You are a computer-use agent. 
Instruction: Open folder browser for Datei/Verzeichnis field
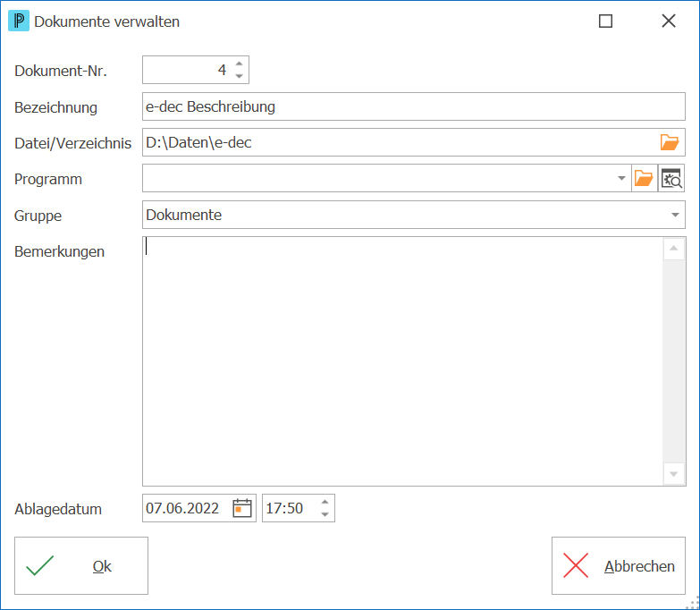click(670, 142)
